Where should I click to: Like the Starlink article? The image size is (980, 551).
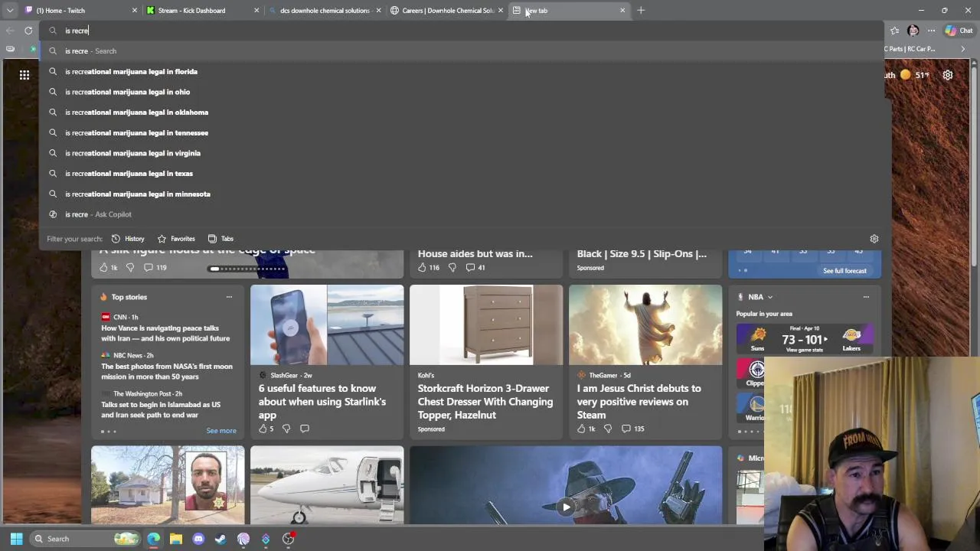pos(262,429)
